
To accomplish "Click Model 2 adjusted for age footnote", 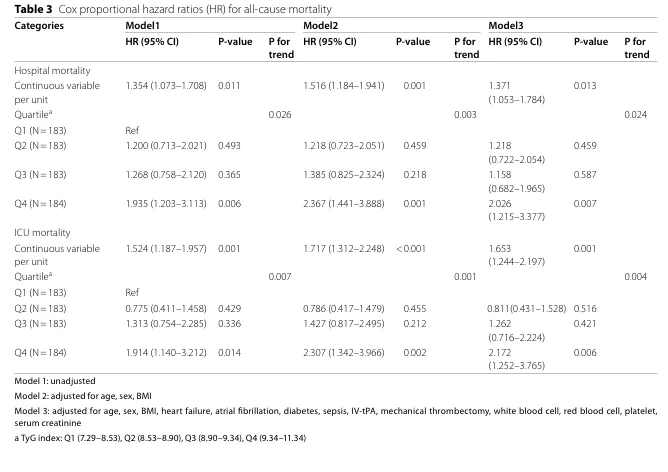I will pyautogui.click(x=83, y=396).
